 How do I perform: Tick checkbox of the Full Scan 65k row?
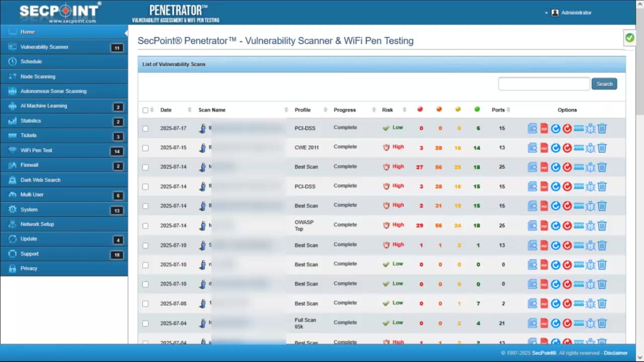click(x=145, y=323)
